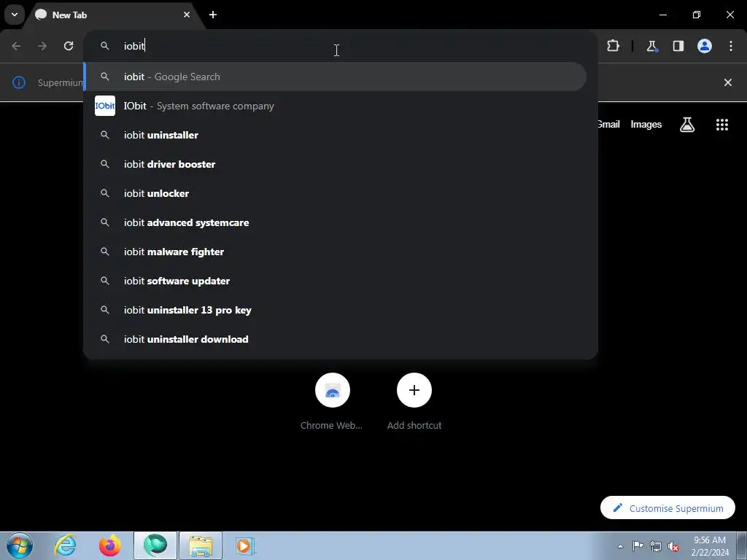Open the Google apps grid

(722, 125)
